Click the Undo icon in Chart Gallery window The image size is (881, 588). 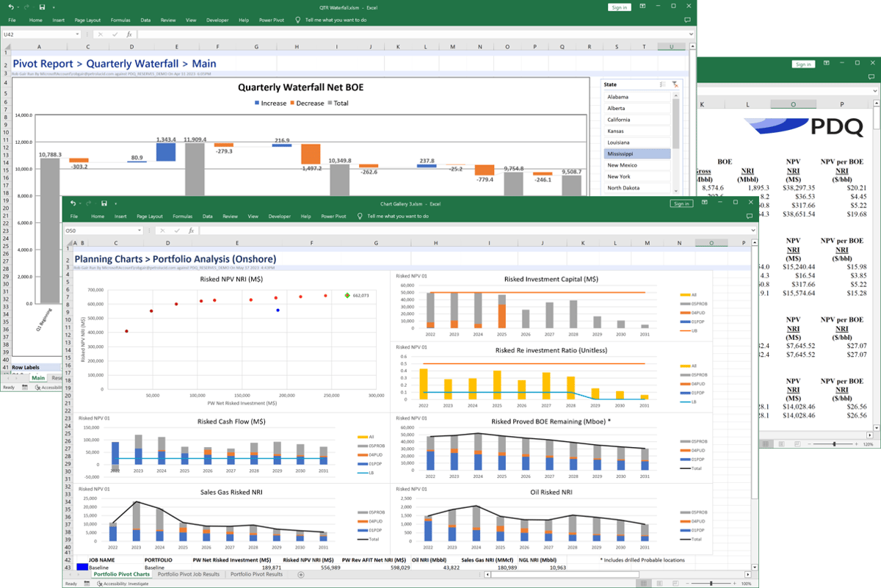73,203
